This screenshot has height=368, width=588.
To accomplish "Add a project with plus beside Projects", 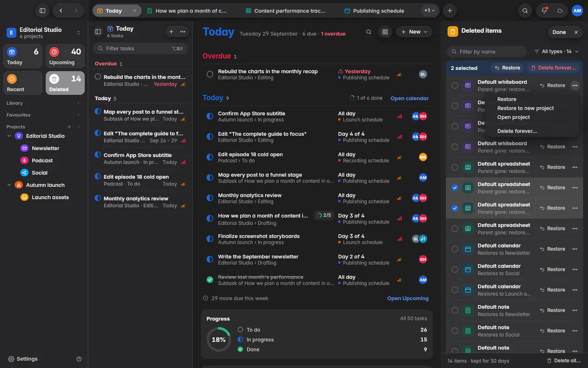I will click(x=69, y=126).
